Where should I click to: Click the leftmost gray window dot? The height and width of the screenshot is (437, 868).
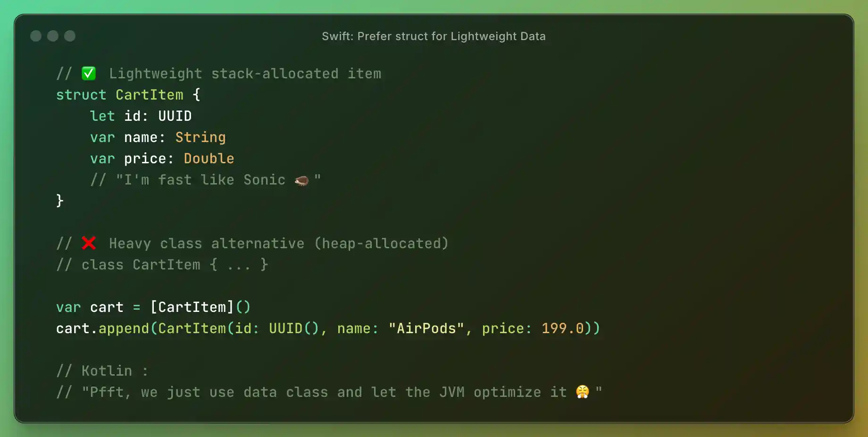coord(36,36)
